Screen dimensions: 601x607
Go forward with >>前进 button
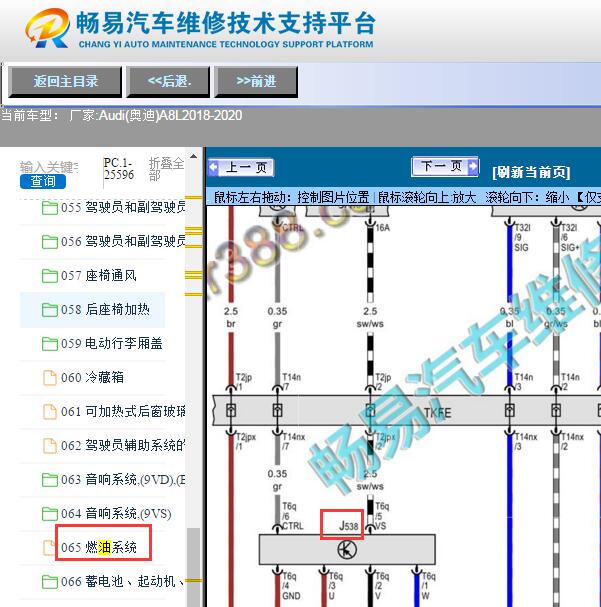256,81
